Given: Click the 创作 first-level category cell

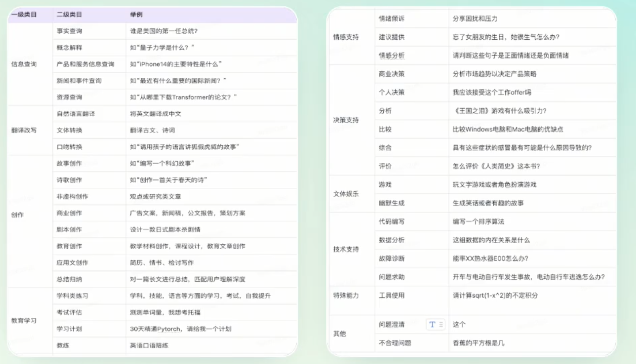Looking at the screenshot, I should coord(17,214).
